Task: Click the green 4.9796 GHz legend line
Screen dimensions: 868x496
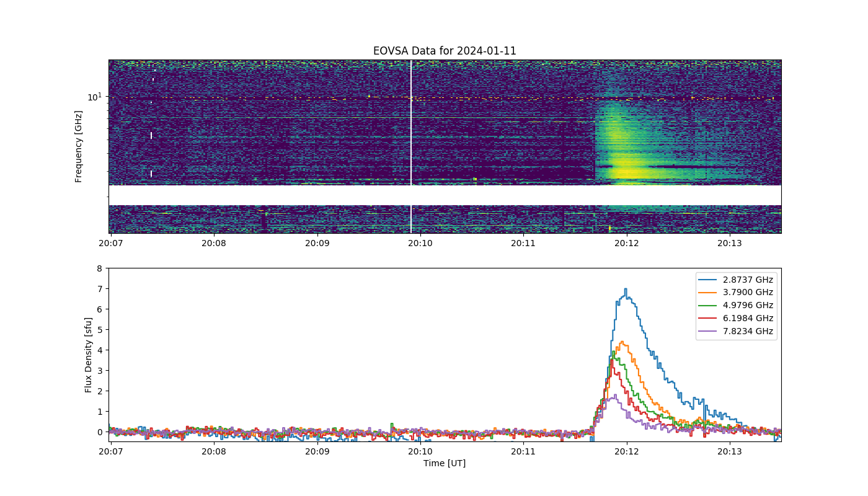Action: 711,306
